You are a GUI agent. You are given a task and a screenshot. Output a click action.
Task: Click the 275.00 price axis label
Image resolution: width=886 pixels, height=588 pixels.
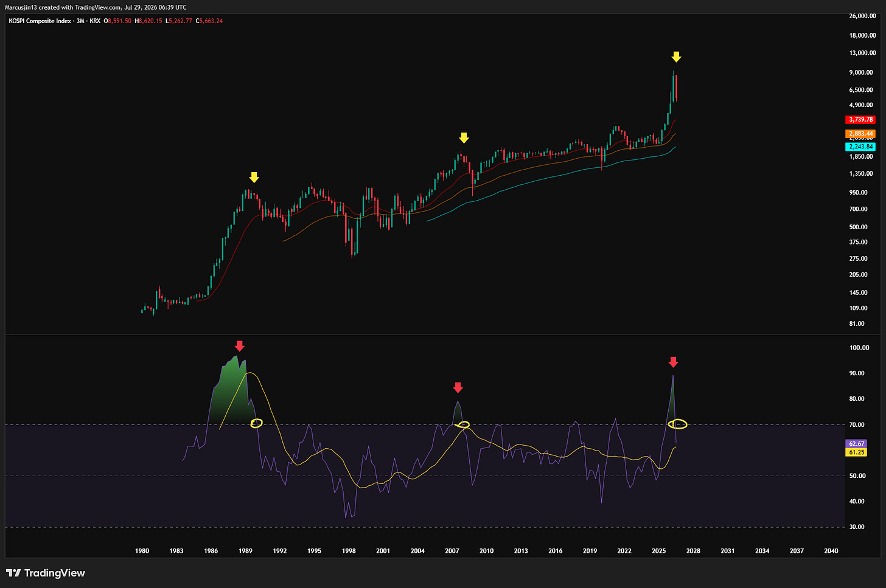point(859,259)
